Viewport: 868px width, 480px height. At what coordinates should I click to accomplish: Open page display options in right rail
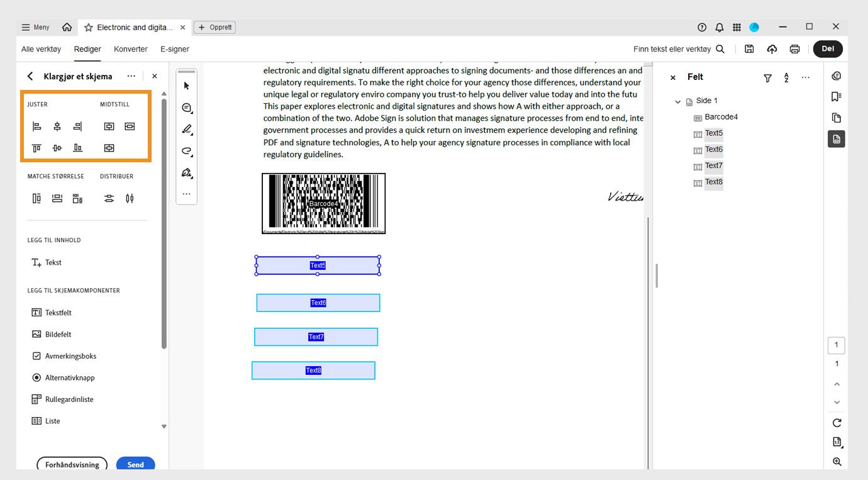click(x=837, y=442)
